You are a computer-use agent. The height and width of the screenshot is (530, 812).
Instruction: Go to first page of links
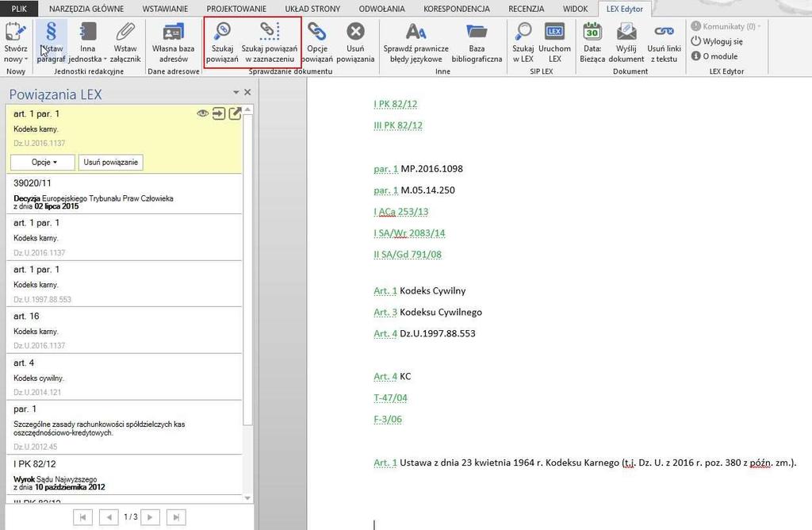coord(82,517)
